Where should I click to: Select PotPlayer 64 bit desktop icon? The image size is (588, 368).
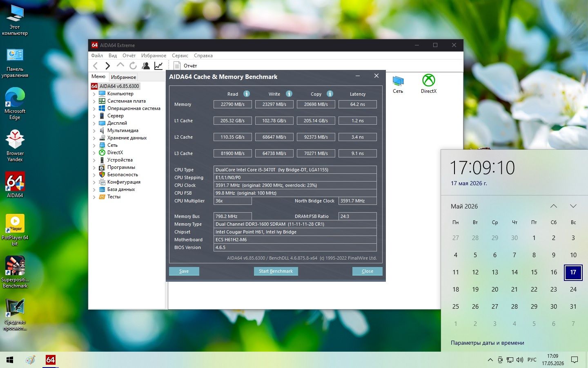click(x=15, y=230)
